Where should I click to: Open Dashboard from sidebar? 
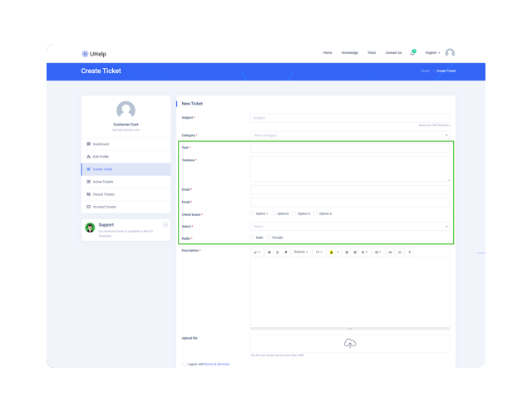click(126, 144)
